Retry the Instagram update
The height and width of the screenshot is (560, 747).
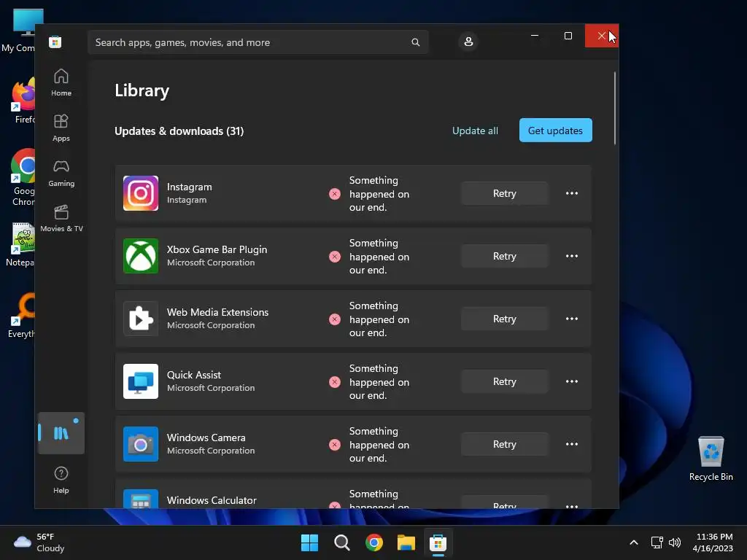pos(505,193)
